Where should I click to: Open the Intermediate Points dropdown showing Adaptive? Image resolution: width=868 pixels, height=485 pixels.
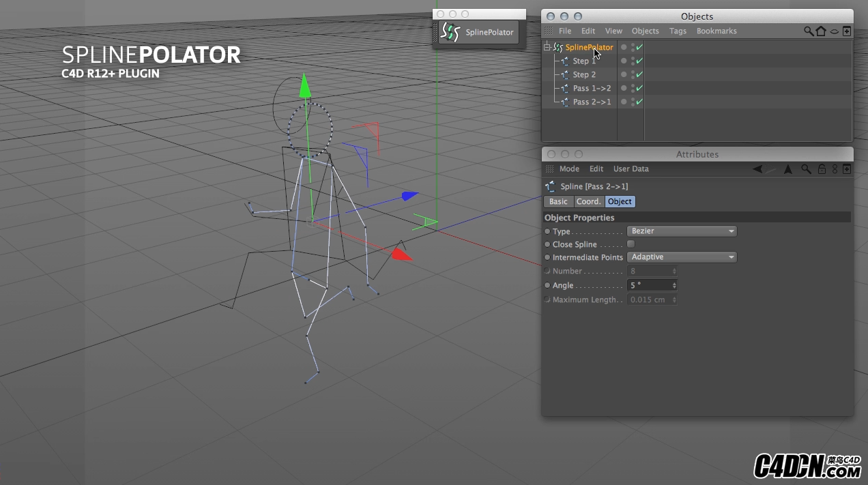click(682, 257)
